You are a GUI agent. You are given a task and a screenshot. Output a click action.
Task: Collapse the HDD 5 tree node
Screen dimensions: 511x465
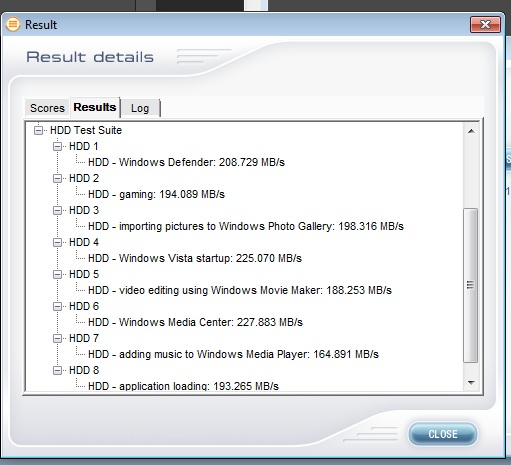coord(58,274)
